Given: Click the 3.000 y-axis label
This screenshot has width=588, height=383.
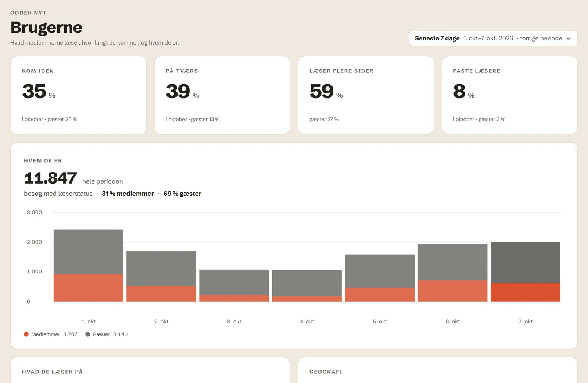Looking at the screenshot, I should (x=34, y=212).
